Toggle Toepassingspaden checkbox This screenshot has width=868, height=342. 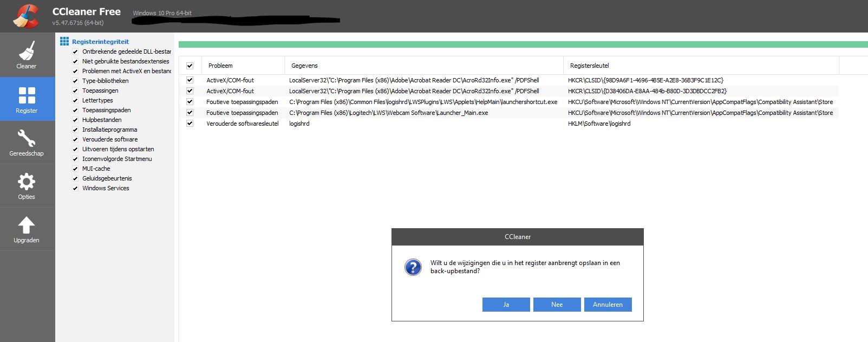pos(75,111)
